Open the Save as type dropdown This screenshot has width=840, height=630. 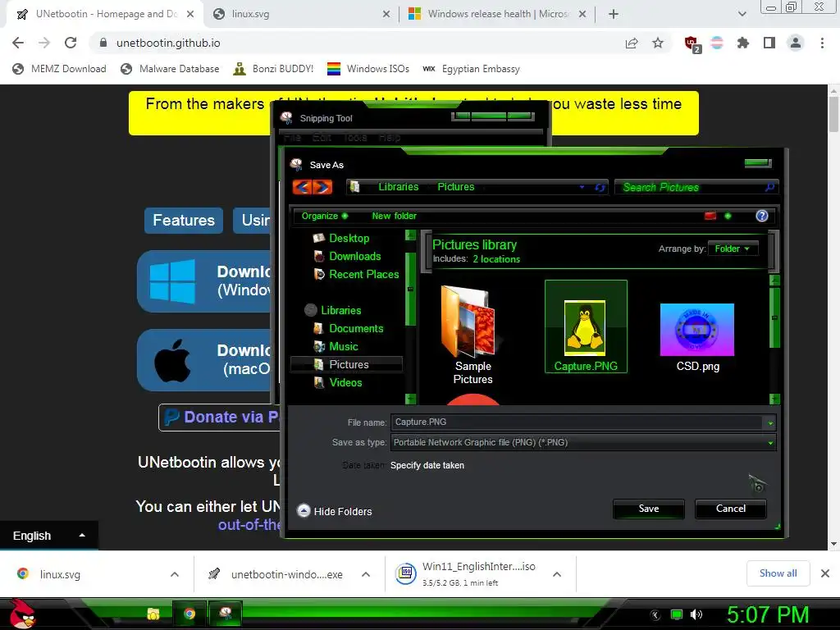[x=583, y=442]
